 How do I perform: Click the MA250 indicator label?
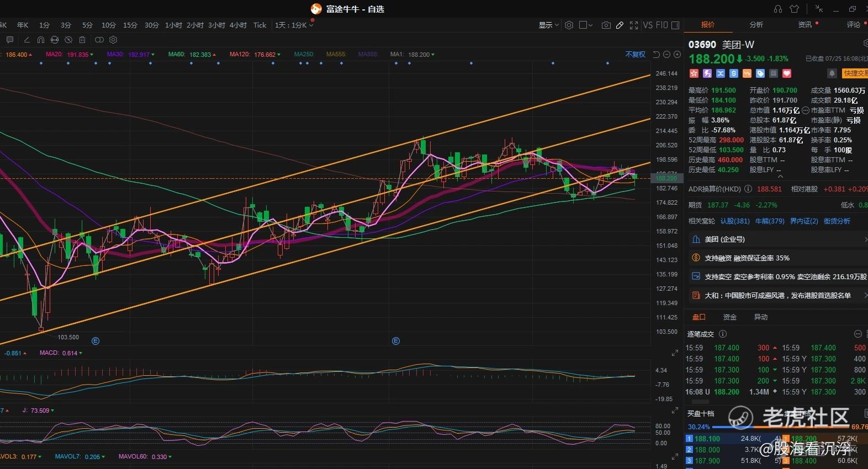click(304, 55)
